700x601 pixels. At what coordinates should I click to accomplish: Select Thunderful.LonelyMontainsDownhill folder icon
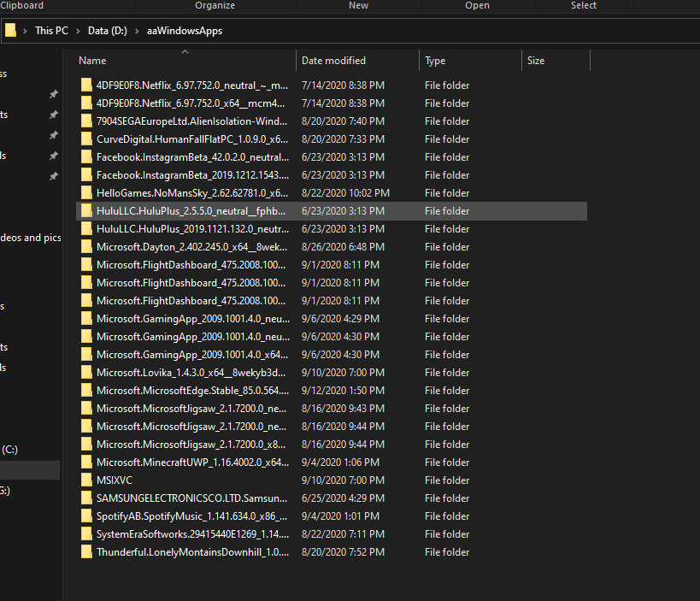point(86,552)
